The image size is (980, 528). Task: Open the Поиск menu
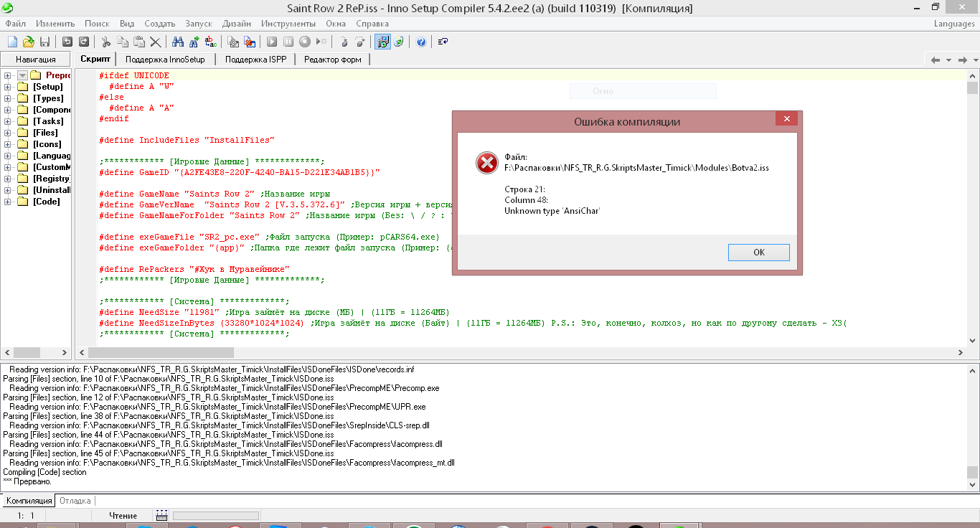tap(97, 24)
